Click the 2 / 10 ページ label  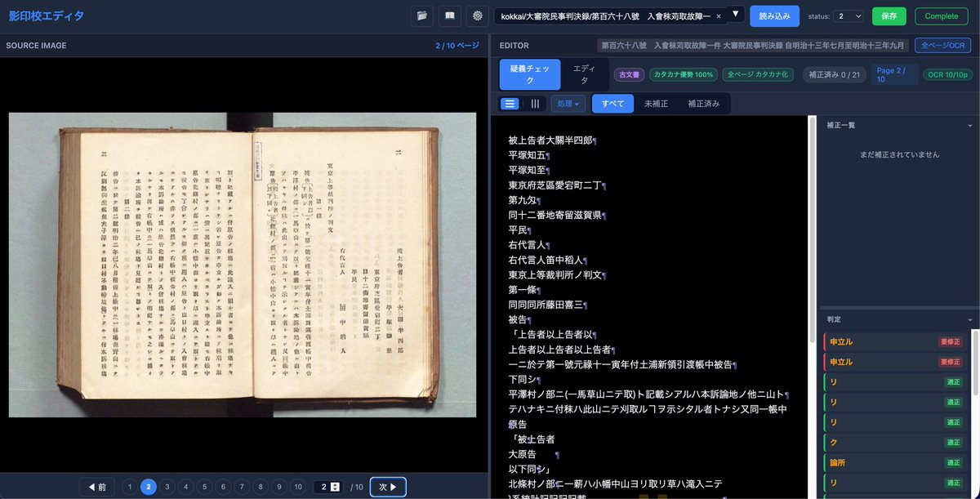click(x=457, y=46)
